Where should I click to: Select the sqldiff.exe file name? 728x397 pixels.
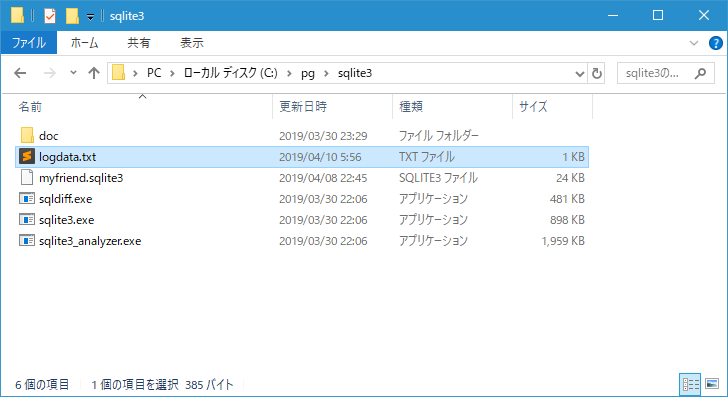[65, 199]
